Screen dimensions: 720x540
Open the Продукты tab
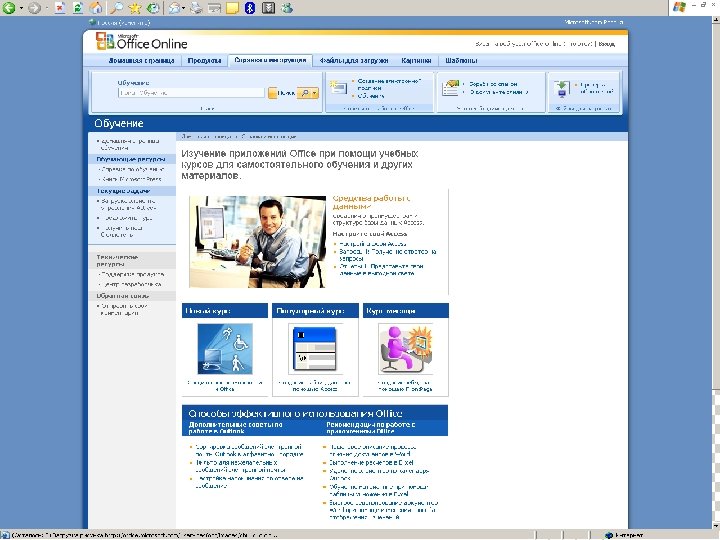pyautogui.click(x=204, y=60)
